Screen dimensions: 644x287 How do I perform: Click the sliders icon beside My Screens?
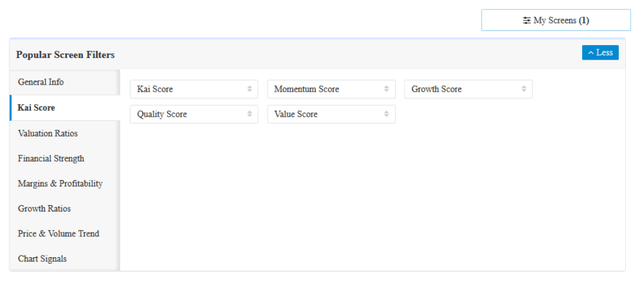pos(527,20)
